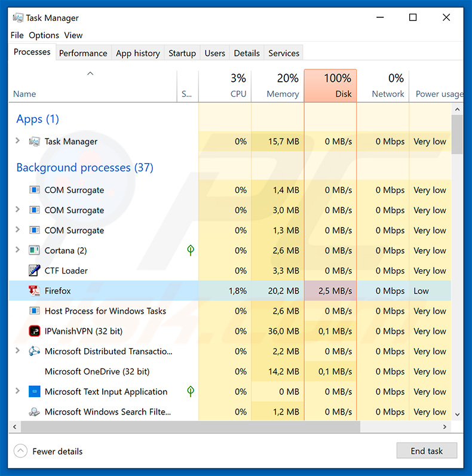Image resolution: width=472 pixels, height=476 pixels.
Task: Select the Firefox process row
Action: coord(230,291)
